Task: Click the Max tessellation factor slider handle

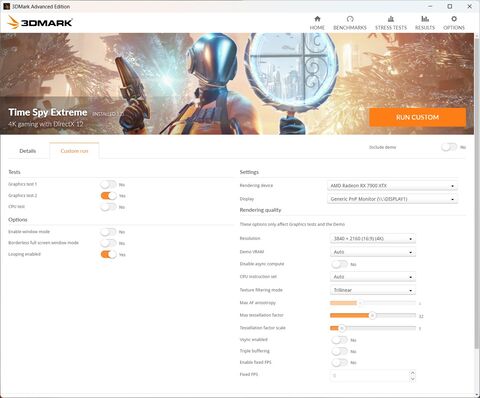Action: (372, 315)
